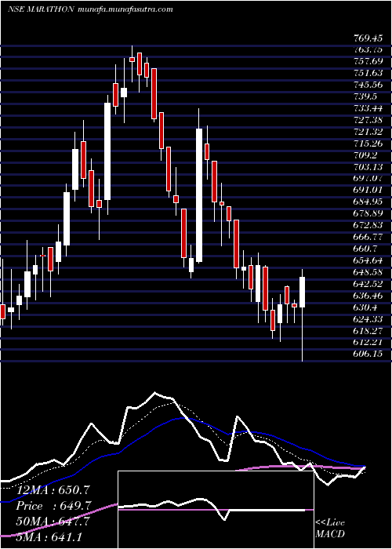Viewport: 392px width, 549px height.
Task: Click the 709.2 price axis label
Action: click(365, 155)
